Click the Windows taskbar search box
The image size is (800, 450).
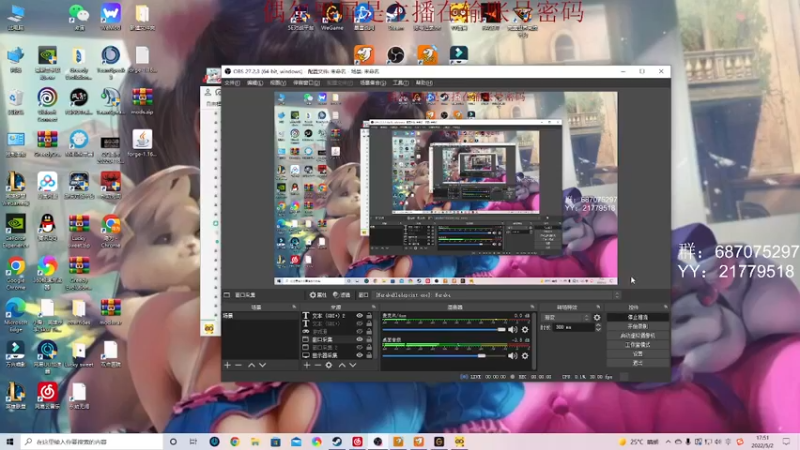click(x=92, y=442)
